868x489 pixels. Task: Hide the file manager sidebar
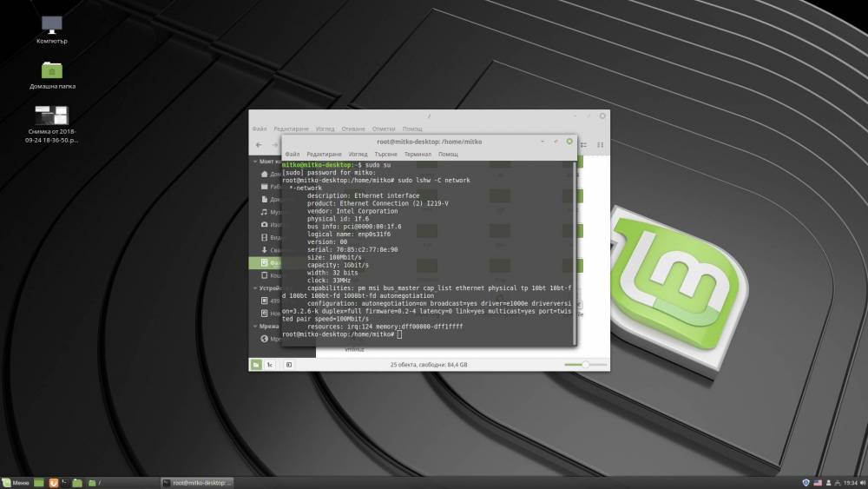coord(289,365)
